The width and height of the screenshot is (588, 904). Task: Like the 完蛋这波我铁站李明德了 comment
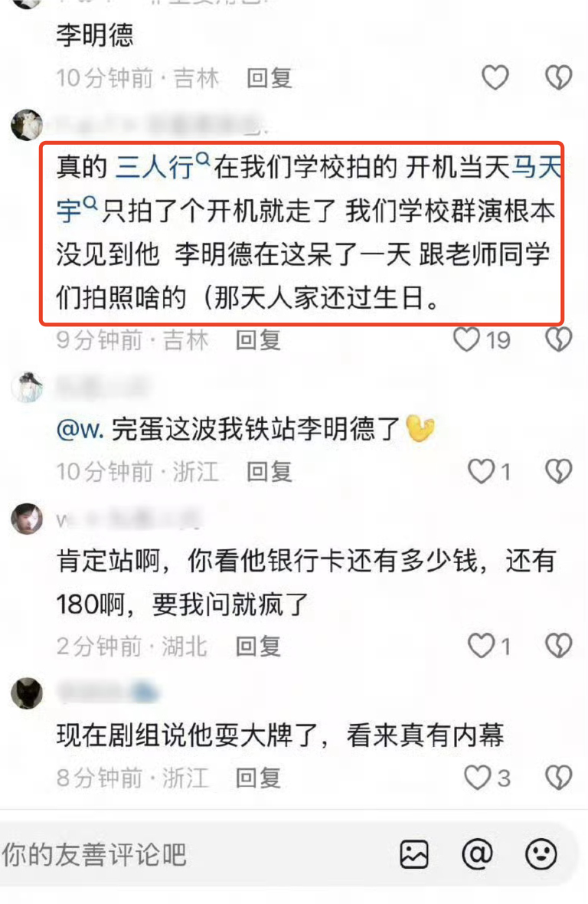481,471
